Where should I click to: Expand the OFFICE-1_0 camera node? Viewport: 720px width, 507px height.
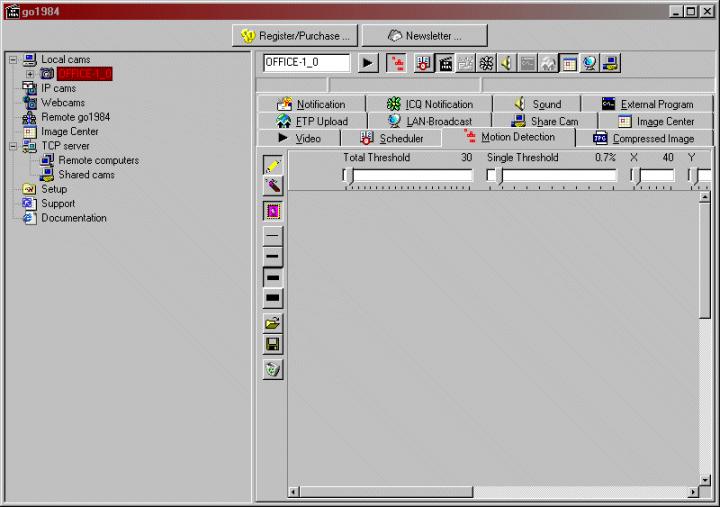point(30,74)
